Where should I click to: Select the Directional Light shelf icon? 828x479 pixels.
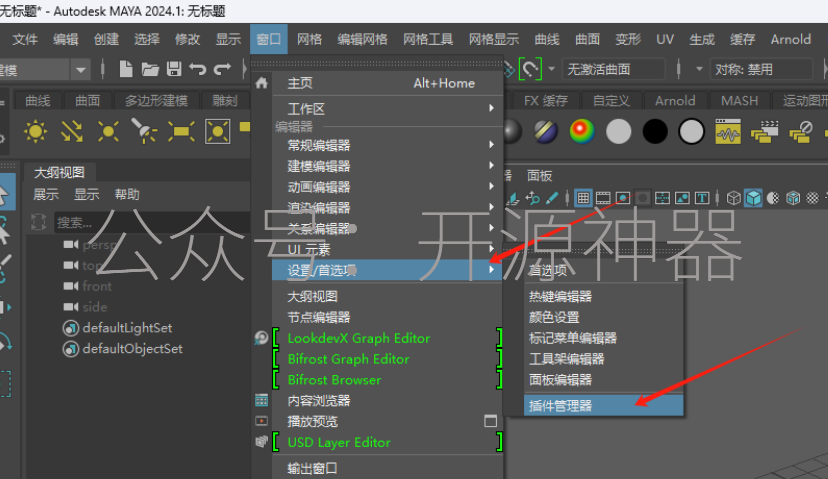click(72, 131)
